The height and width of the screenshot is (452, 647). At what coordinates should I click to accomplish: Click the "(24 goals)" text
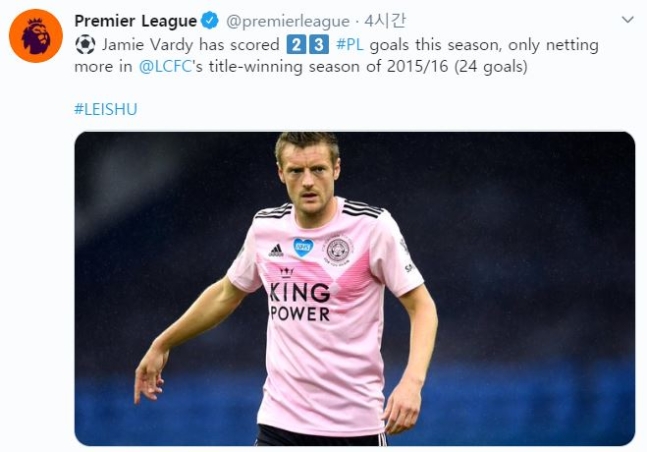click(x=491, y=66)
